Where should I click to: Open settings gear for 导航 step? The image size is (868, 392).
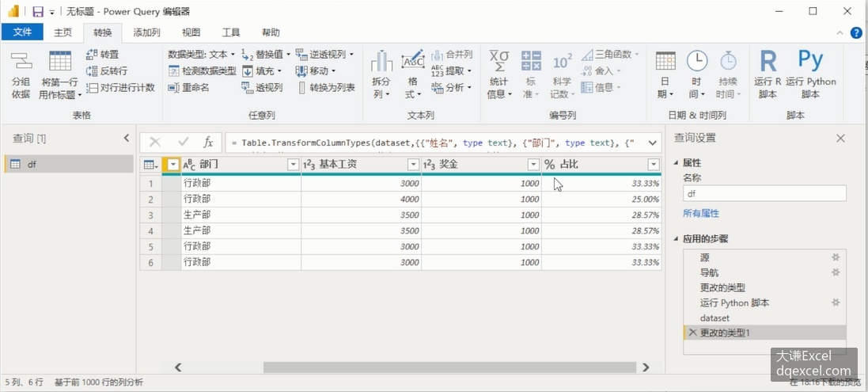click(x=836, y=272)
